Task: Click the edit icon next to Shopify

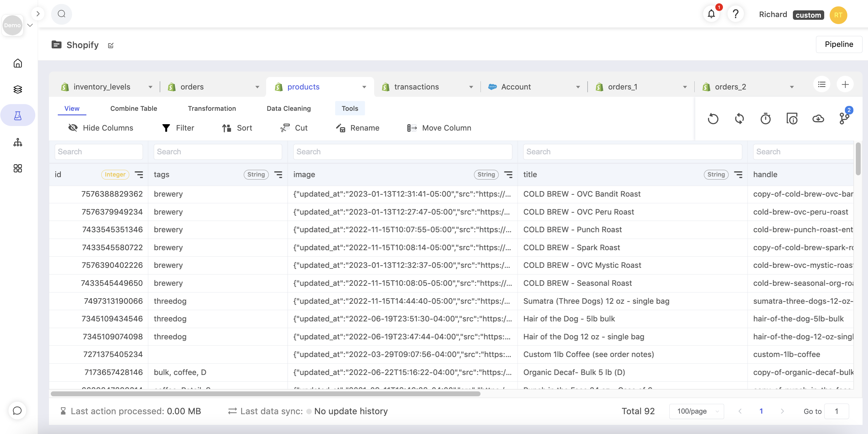Action: (111, 46)
